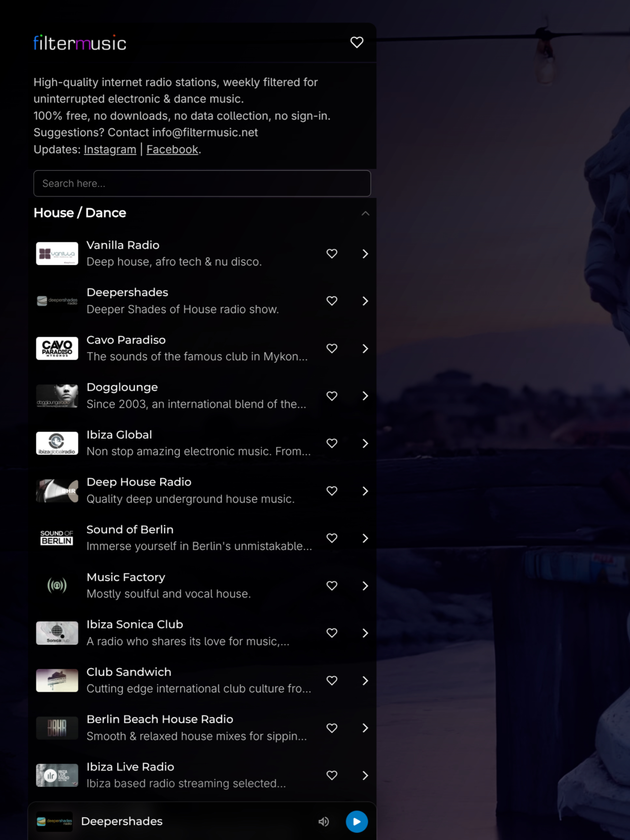Toggle heart for Music Factory
The height and width of the screenshot is (840, 630).
(332, 585)
